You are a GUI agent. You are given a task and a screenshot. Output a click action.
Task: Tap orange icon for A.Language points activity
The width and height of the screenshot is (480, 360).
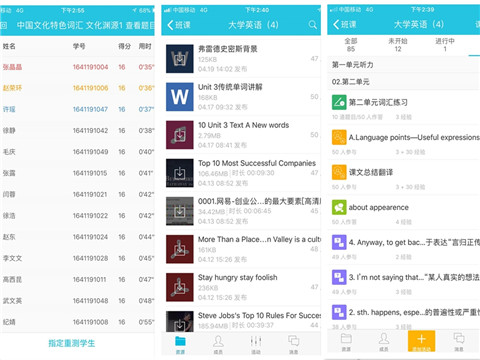coord(339,137)
